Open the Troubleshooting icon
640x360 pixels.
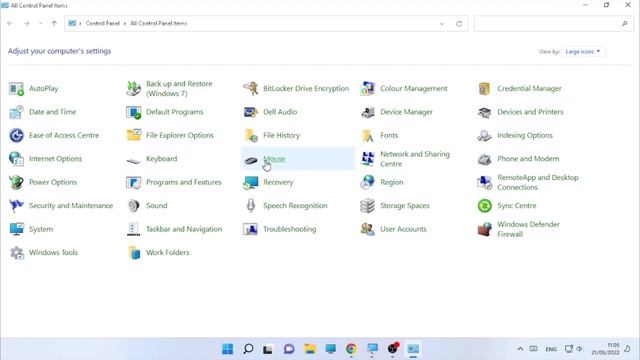click(251, 229)
